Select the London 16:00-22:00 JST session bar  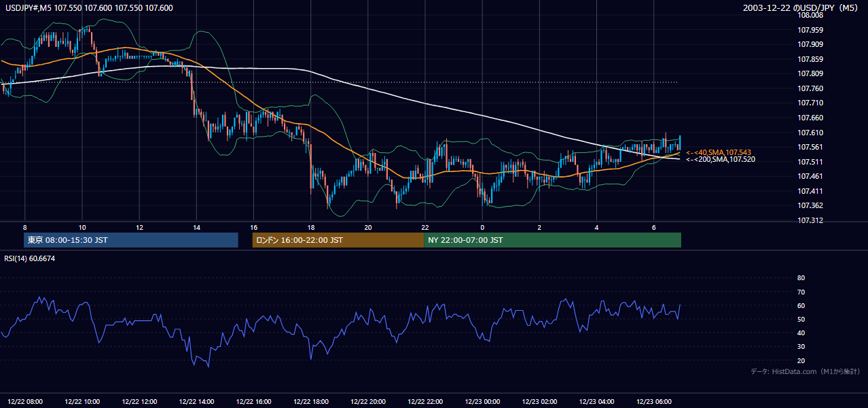tap(338, 240)
